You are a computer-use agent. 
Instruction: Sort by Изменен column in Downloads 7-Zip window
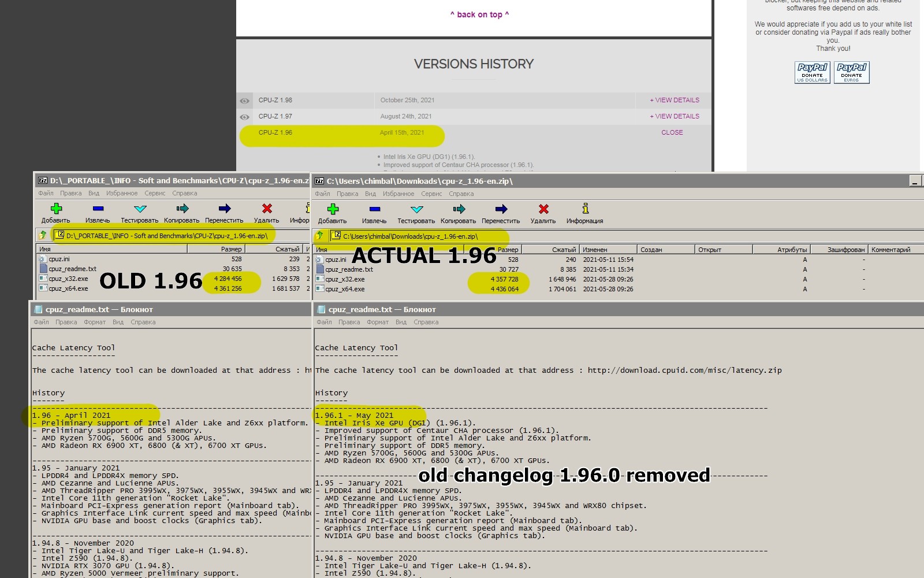pyautogui.click(x=608, y=250)
